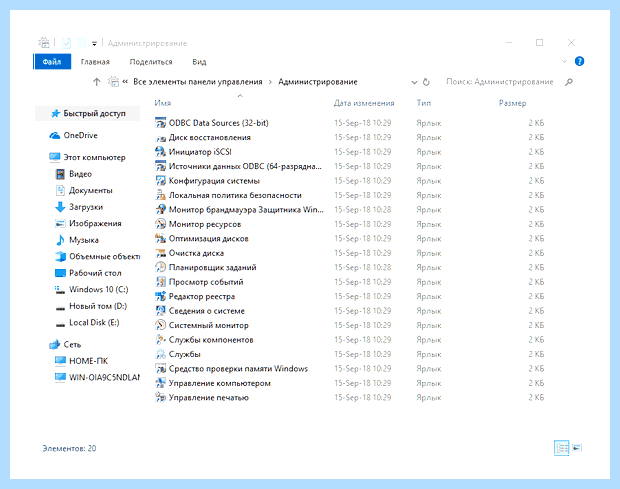Screen dimensions: 620x489
Task: Open the address bar history dropdown
Action: point(414,82)
